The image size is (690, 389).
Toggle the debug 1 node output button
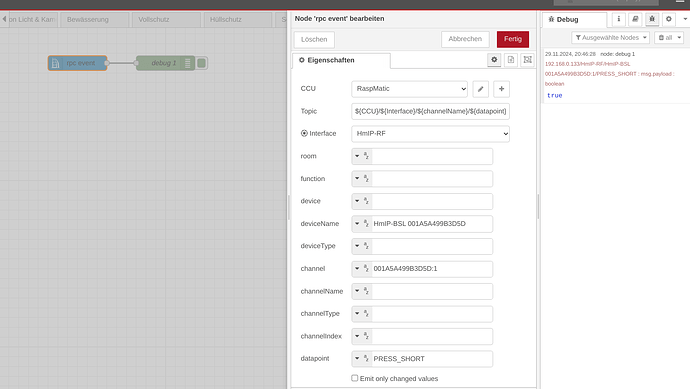click(x=202, y=63)
